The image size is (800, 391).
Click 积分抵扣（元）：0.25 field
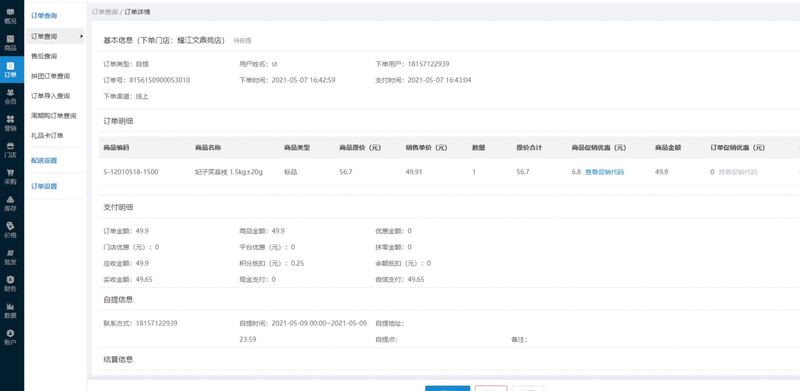(x=271, y=263)
